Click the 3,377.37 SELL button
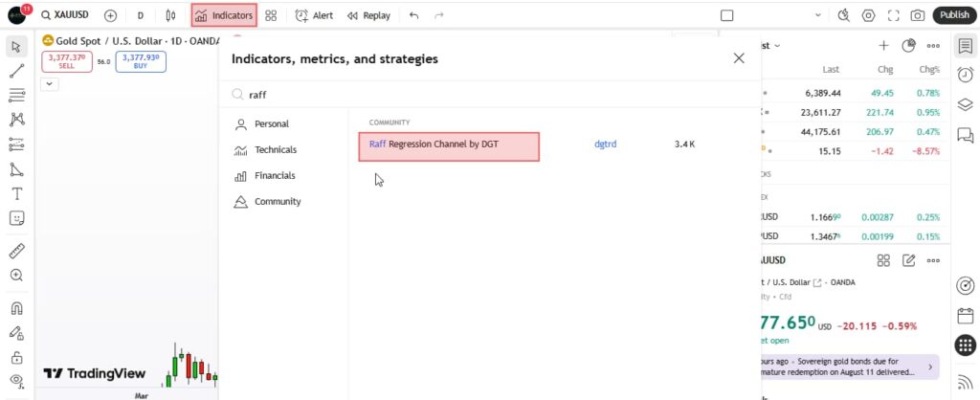Image resolution: width=980 pixels, height=400 pixels. [67, 61]
